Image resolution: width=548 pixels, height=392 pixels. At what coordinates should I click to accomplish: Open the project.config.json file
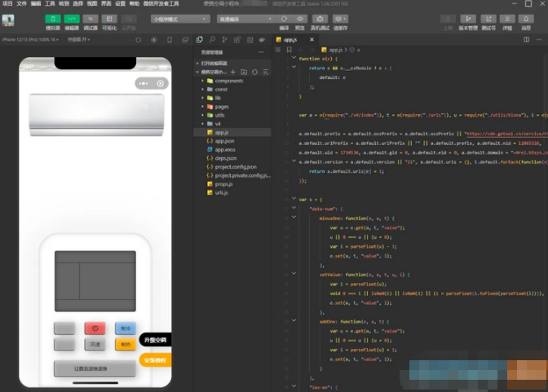point(234,166)
